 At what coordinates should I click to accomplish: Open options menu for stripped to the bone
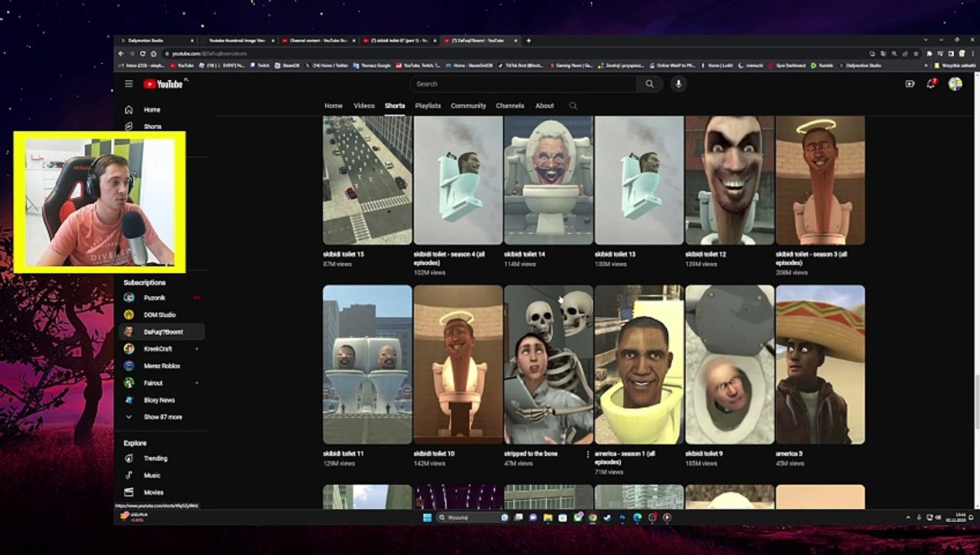[x=588, y=454]
